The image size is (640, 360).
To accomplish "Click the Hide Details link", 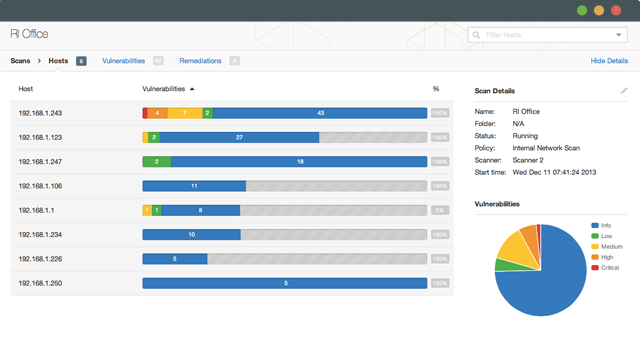I will click(609, 61).
